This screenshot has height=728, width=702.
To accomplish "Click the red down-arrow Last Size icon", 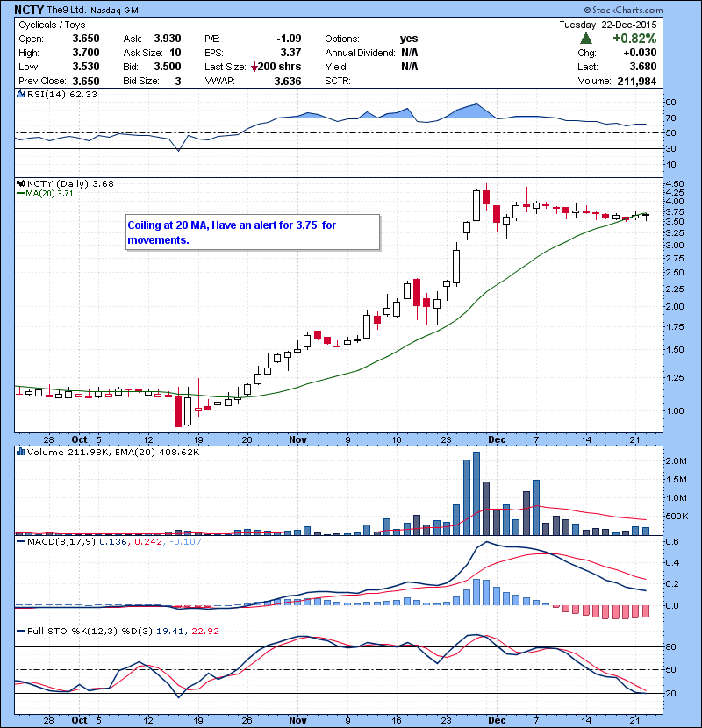I will pos(254,68).
